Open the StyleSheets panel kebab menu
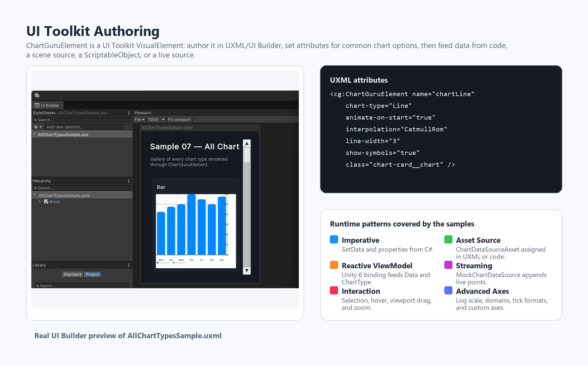 click(x=129, y=113)
